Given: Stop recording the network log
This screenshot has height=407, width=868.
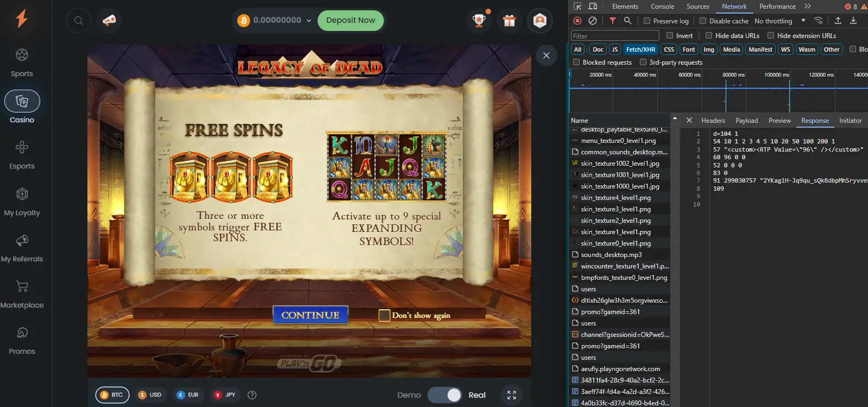Looking at the screenshot, I should [577, 21].
